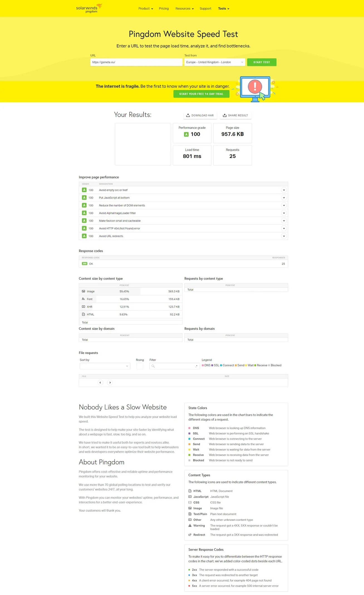Click the 957.6 KB page size value

pos(233,134)
